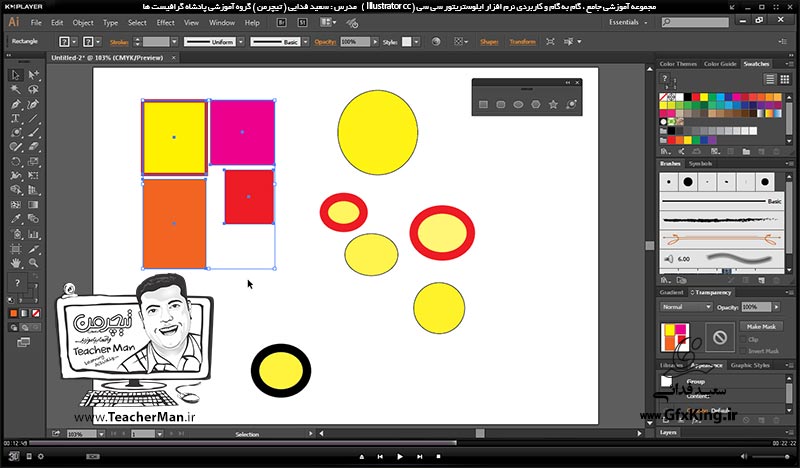The width and height of the screenshot is (800, 468).
Task: Click the black swatch in Swatches panel
Action: pyautogui.click(x=688, y=97)
